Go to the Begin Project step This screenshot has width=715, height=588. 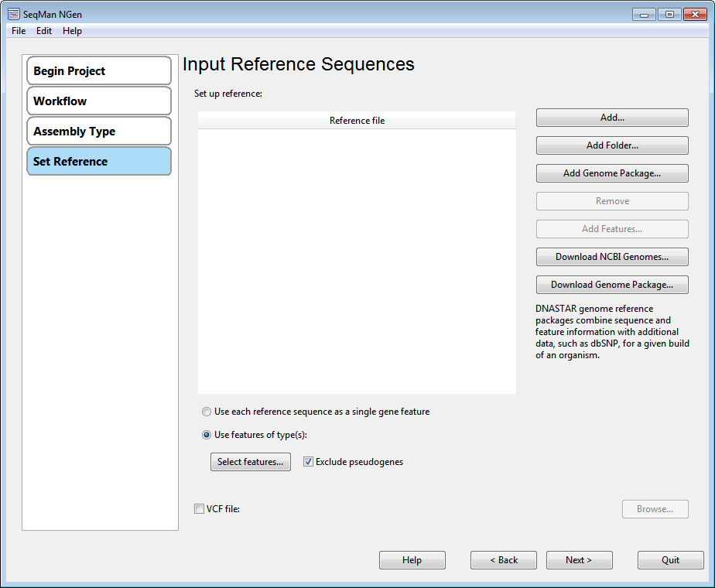(x=99, y=70)
